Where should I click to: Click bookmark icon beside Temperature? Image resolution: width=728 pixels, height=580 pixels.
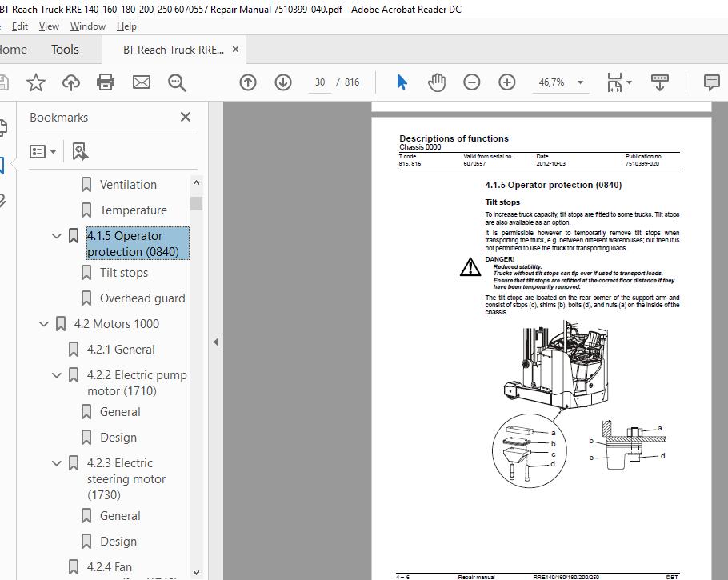tap(86, 210)
